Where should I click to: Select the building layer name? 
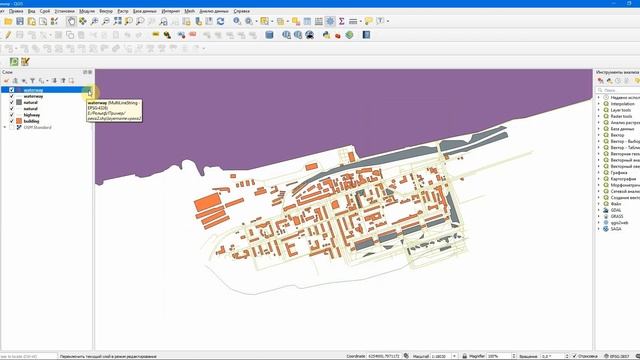[x=31, y=121]
